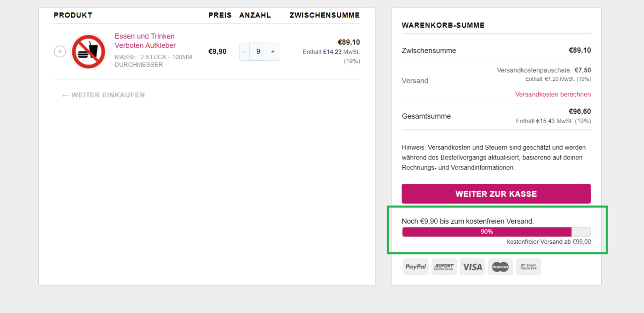Proceed with Weiter zur Kasse button
This screenshot has height=313, width=644.
pos(496,194)
